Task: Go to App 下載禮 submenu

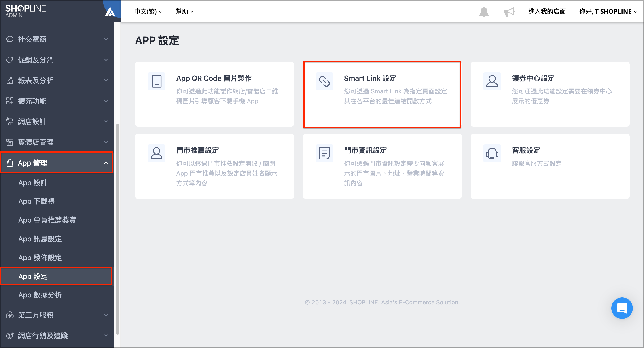Action: coord(36,201)
